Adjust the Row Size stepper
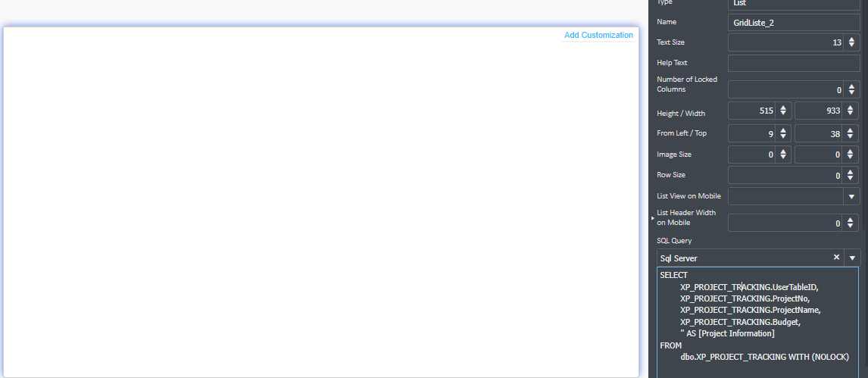The image size is (868, 378). click(851, 176)
